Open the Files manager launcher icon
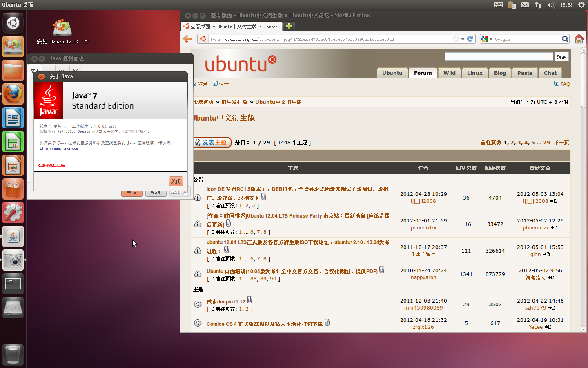This screenshot has width=588, height=368. point(13,70)
